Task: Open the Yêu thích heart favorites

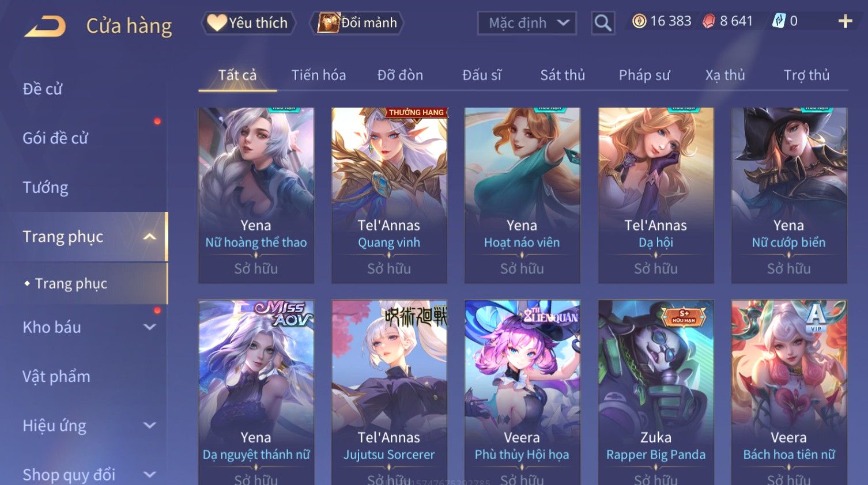Action: 217,22
